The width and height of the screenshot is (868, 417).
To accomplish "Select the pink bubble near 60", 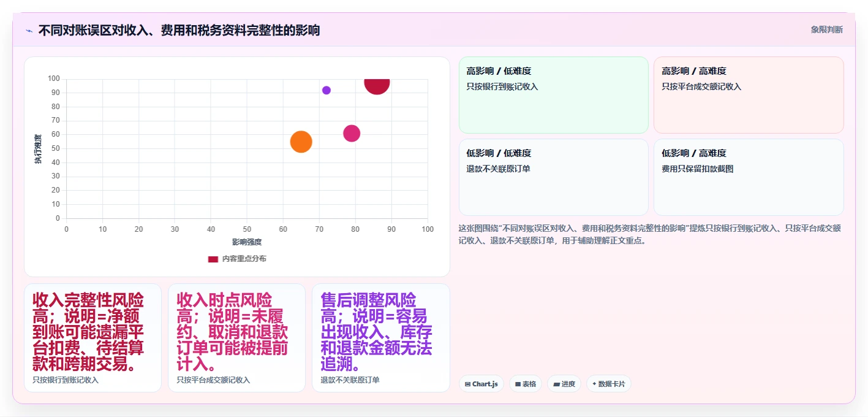I will (352, 133).
